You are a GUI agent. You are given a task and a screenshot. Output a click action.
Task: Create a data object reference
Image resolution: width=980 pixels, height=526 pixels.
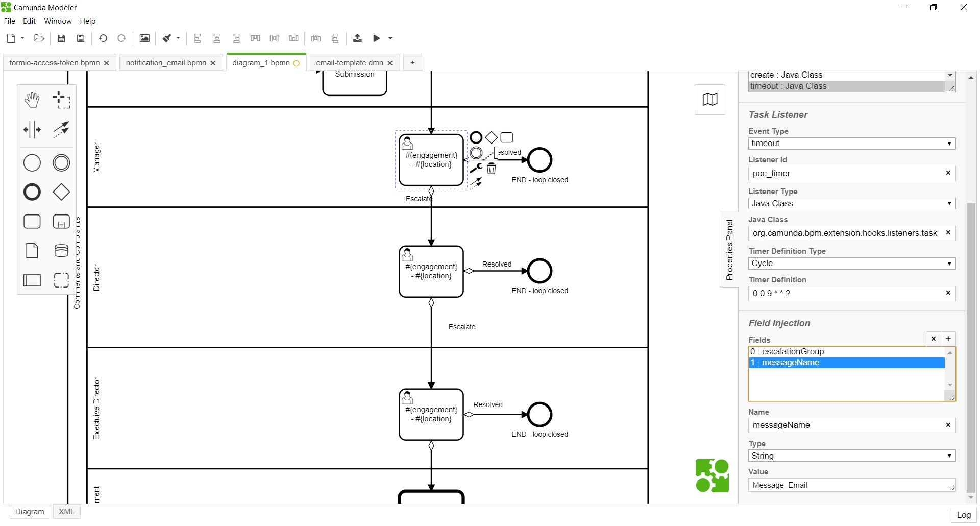click(x=32, y=251)
